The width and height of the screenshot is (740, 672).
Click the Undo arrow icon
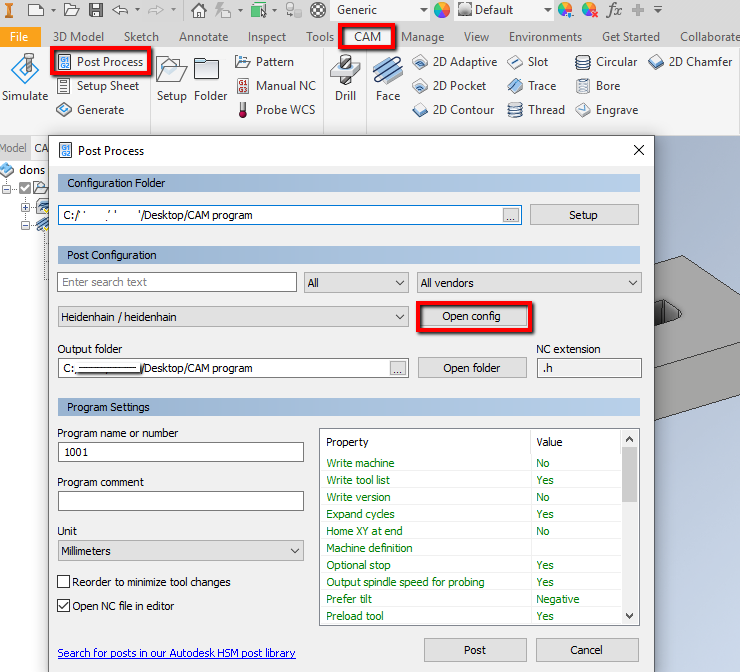[120, 9]
